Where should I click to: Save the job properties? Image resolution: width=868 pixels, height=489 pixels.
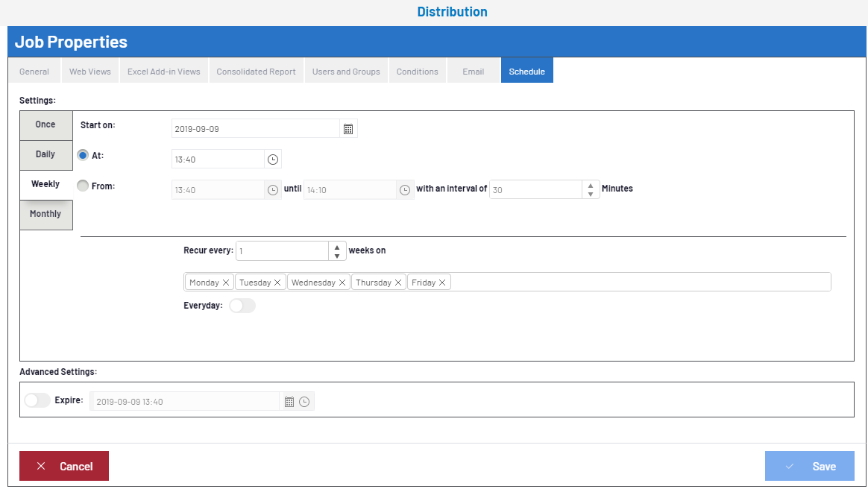coord(809,466)
